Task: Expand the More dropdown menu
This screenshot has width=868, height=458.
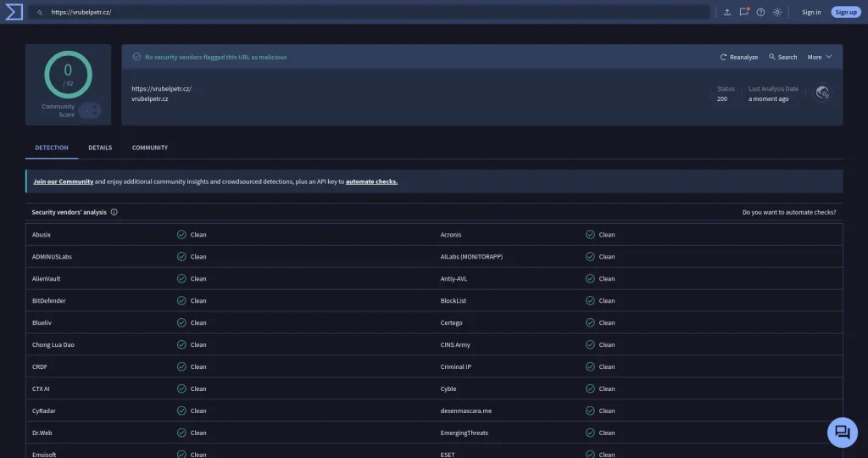Action: [820, 57]
